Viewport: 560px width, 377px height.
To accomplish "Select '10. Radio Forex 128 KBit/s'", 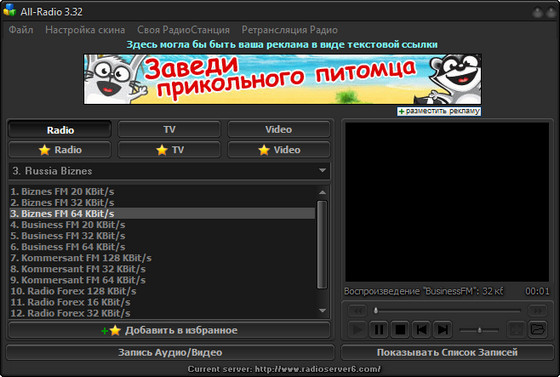I will pos(162,291).
